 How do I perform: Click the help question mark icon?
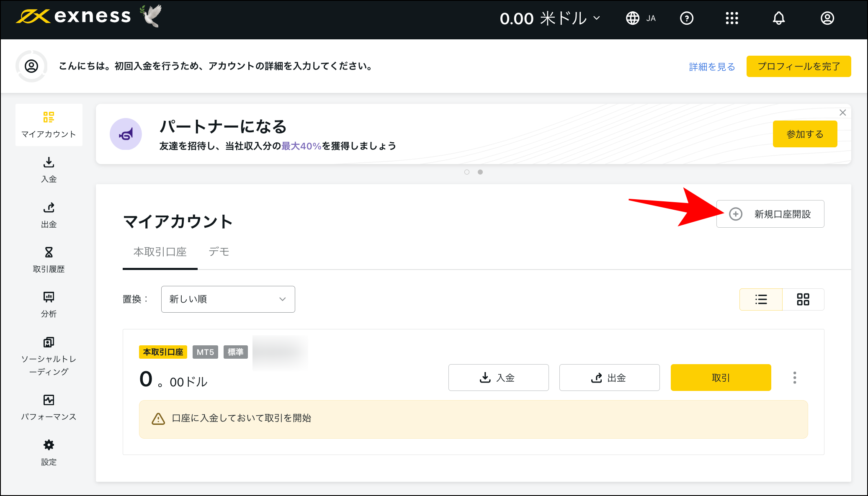tap(687, 18)
